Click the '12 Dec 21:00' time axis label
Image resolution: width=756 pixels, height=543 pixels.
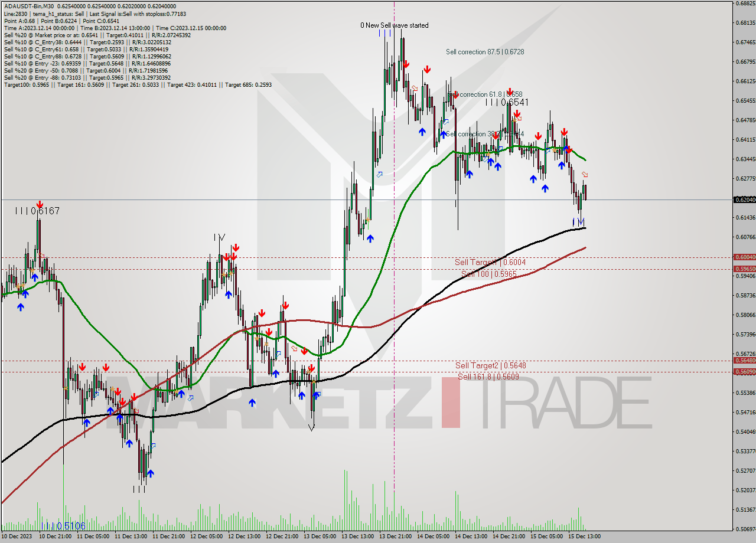(282, 537)
